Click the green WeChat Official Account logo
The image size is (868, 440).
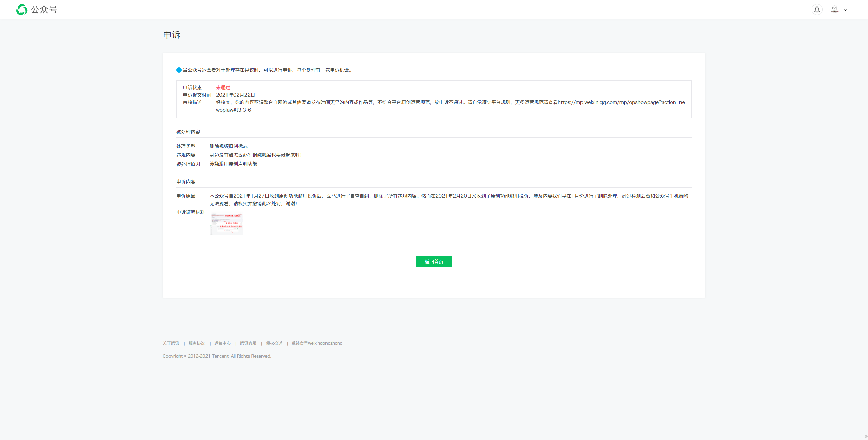pos(22,9)
